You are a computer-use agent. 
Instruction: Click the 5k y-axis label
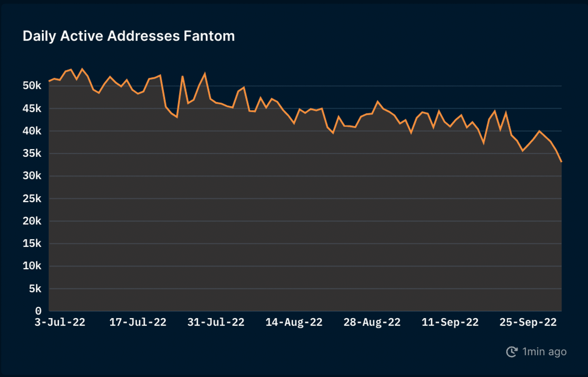35,289
